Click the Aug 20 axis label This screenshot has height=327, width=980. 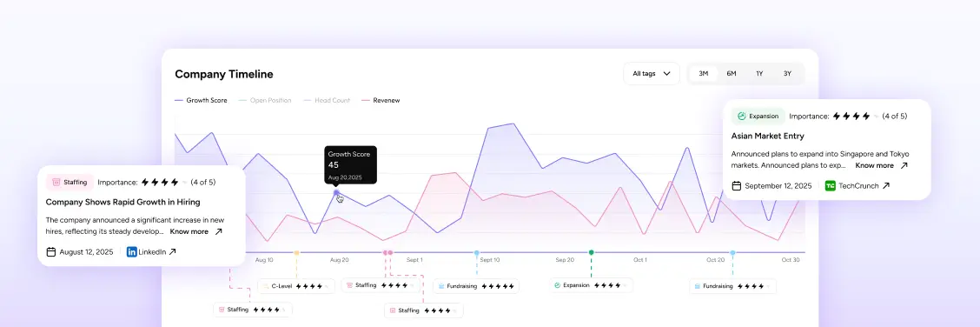click(340, 259)
